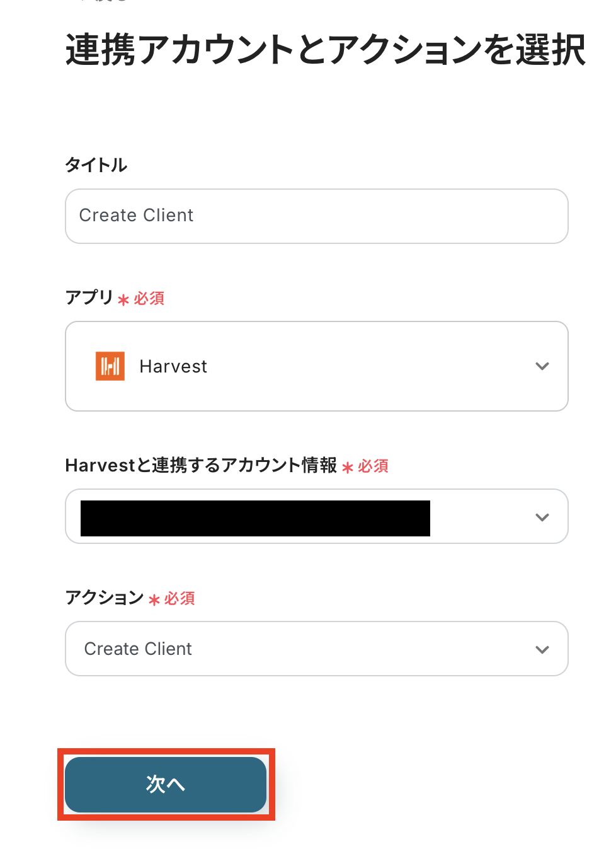
Task: Click the red asterisk next to アプリ
Action: click(x=123, y=299)
